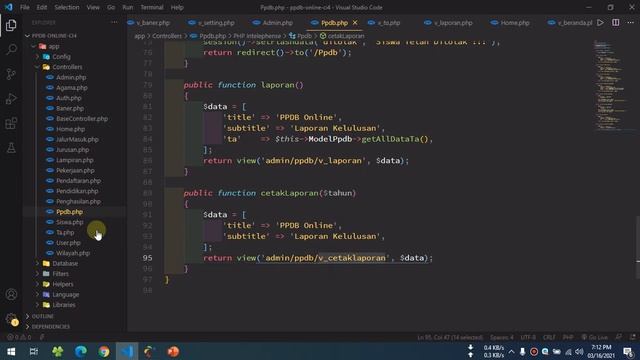Click Go Live in status bar
640x360 pixels.
tap(595, 337)
